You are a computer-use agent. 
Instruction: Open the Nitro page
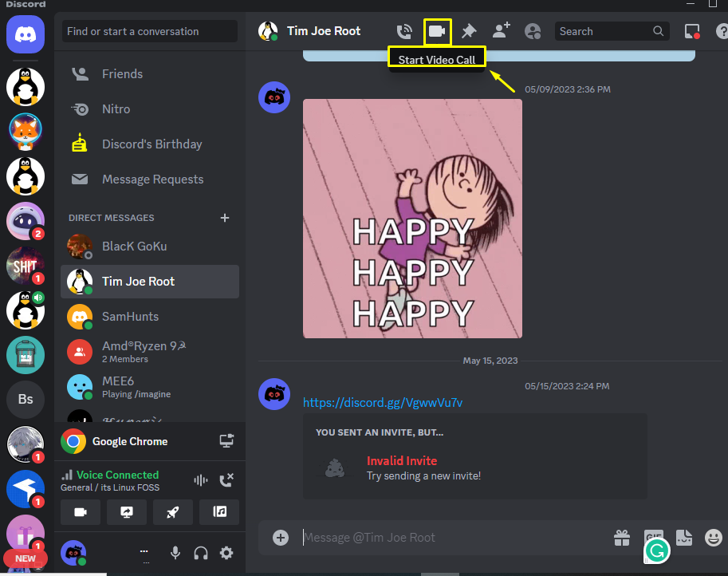click(150, 109)
